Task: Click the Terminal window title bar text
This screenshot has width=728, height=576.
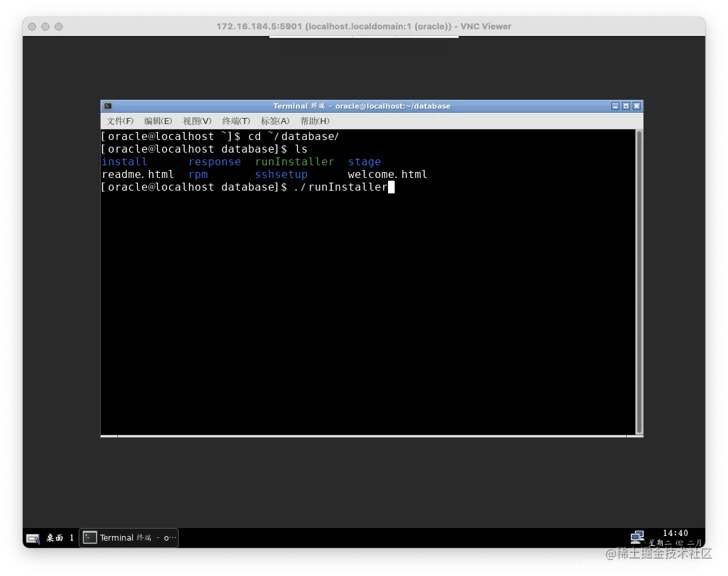Action: (362, 106)
